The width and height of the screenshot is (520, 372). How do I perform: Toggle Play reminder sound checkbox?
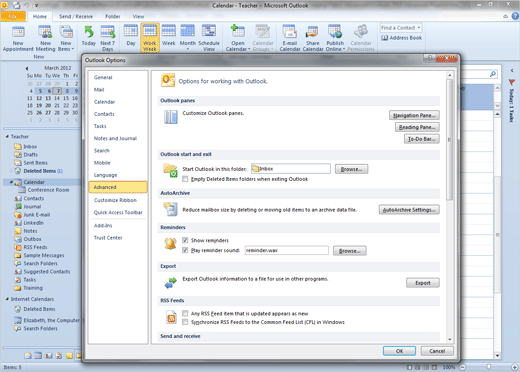point(185,250)
